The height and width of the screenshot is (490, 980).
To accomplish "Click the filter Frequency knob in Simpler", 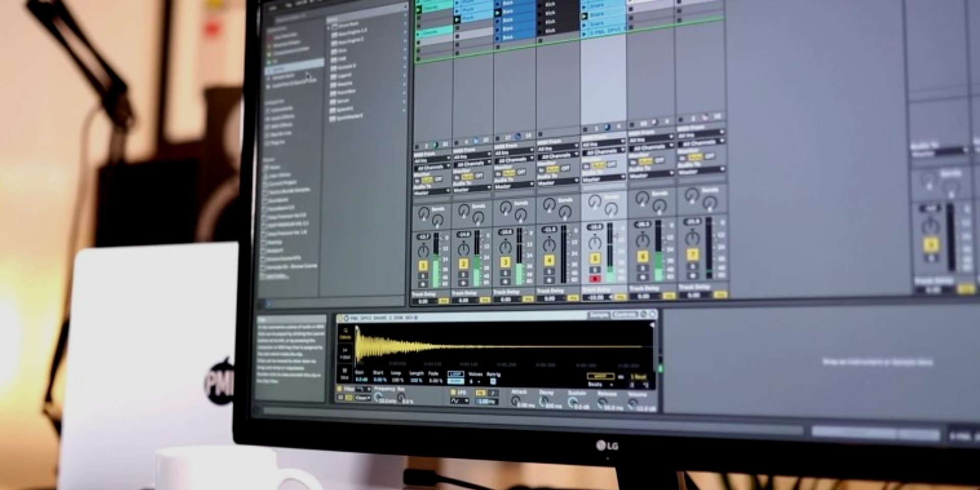I will point(378,397).
